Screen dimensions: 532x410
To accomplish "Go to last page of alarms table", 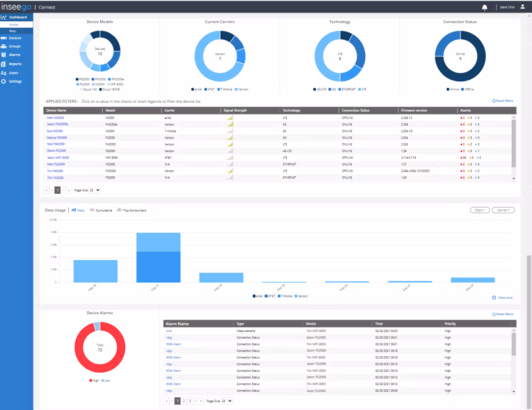I will pyautogui.click(x=201, y=401).
